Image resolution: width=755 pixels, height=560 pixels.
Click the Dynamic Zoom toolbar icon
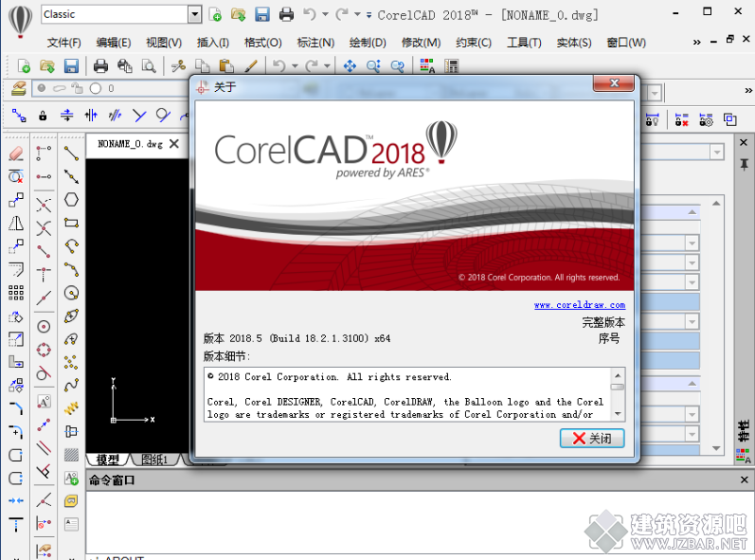point(373,65)
